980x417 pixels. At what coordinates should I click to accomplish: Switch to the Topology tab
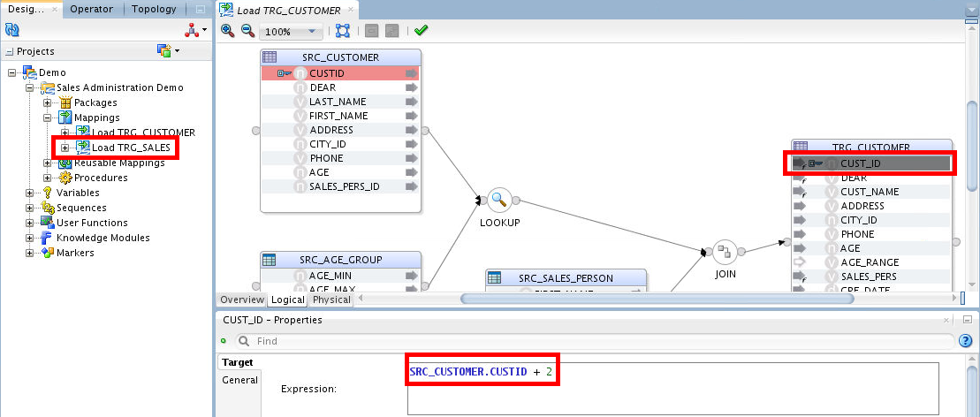click(x=154, y=10)
